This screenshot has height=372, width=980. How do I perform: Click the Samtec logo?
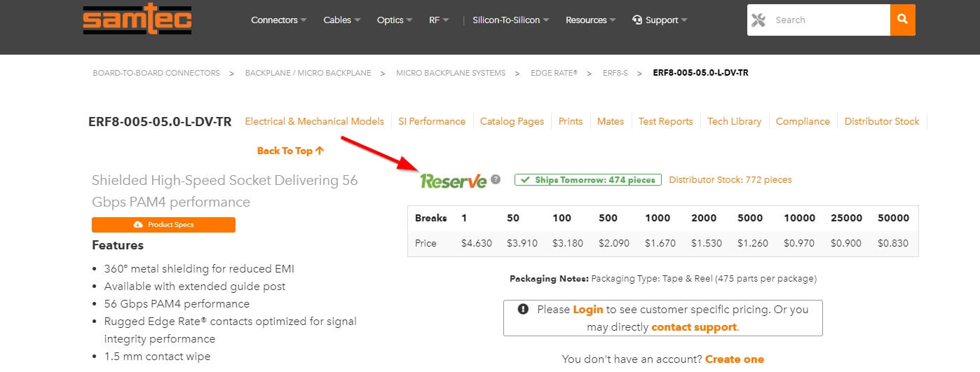point(137,20)
